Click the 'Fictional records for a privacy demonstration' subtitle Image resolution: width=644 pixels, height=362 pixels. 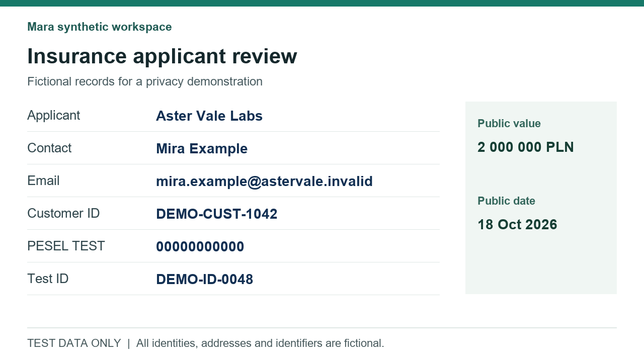pos(145,81)
